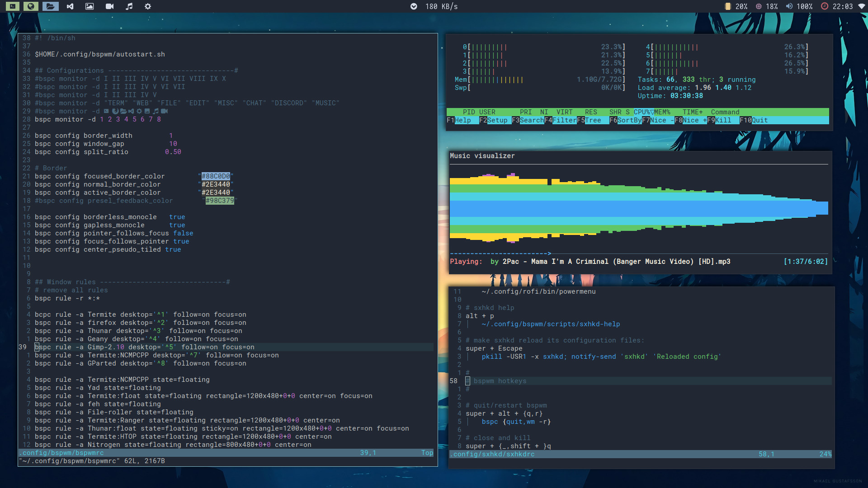This screenshot has width=868, height=488.
Task: Switch to the terminal workspace icon
Action: click(13, 6)
